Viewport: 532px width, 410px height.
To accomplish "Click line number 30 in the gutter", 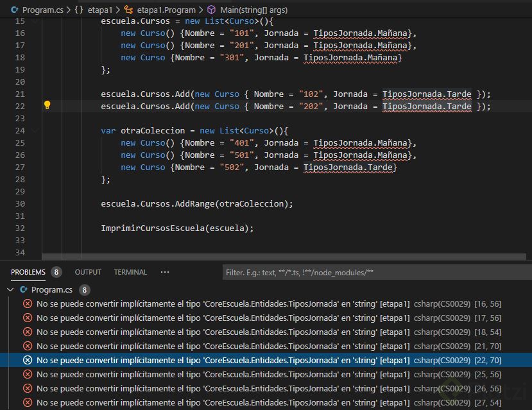I will pyautogui.click(x=20, y=203).
